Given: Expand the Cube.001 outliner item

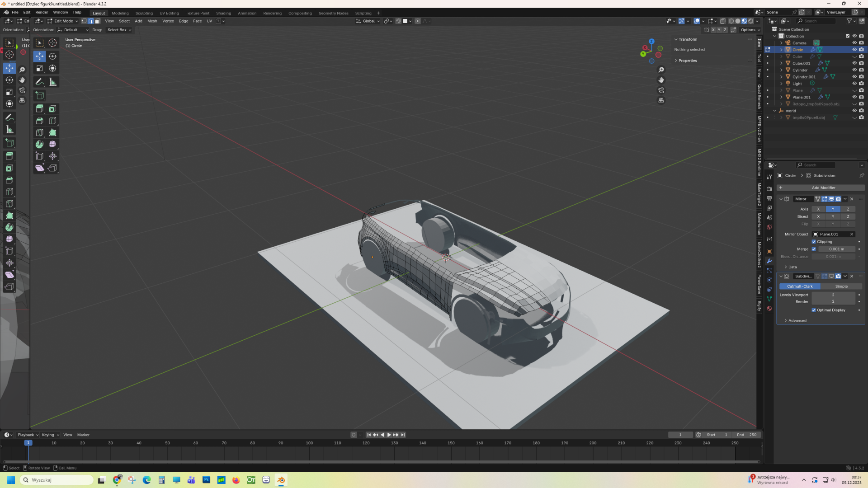Looking at the screenshot, I should point(781,63).
